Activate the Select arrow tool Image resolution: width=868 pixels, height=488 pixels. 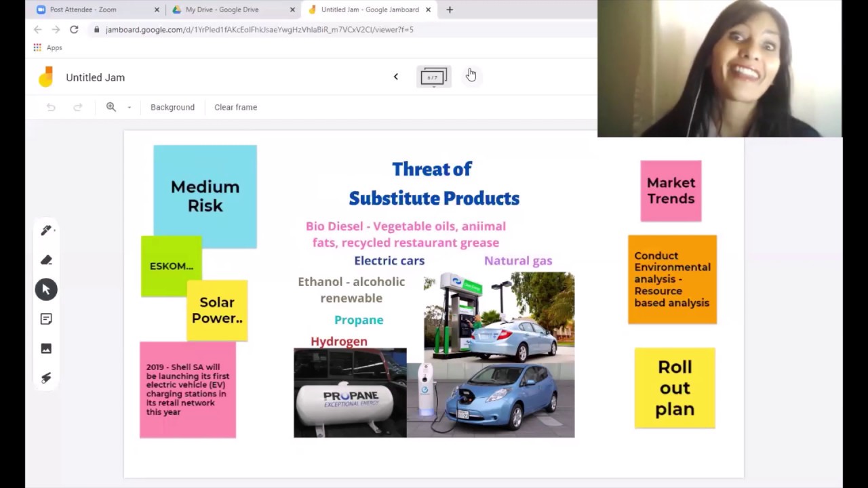(x=46, y=289)
